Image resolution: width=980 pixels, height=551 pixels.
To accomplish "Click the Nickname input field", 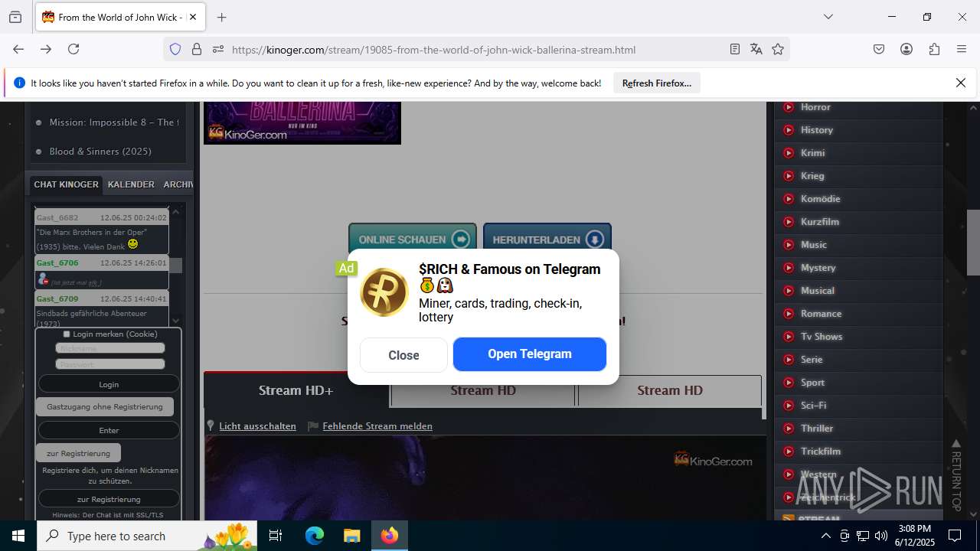I will pos(110,348).
